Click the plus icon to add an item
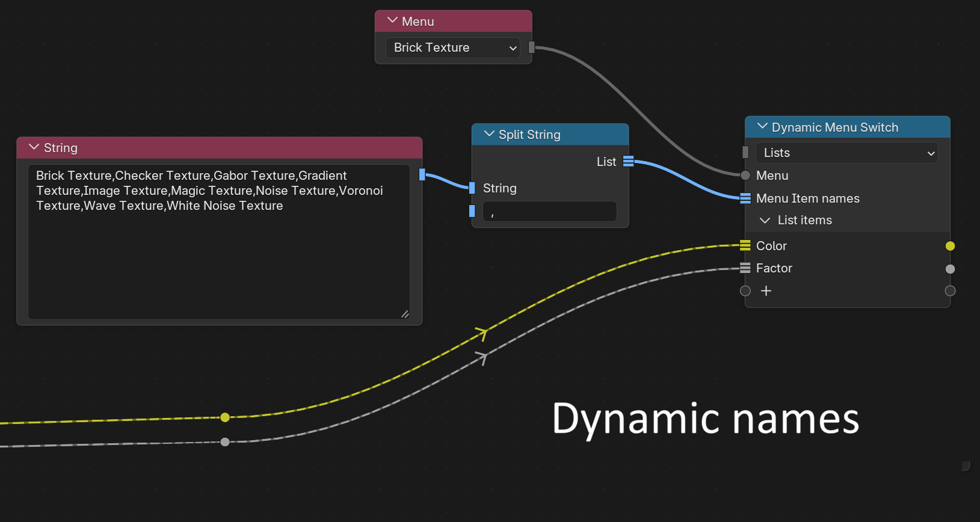Viewport: 980px width, 522px height. (766, 291)
